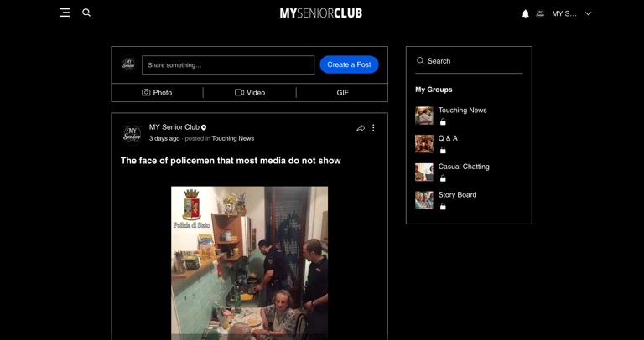Click the verified badge beside author name
The width and height of the screenshot is (644, 340).
point(204,127)
